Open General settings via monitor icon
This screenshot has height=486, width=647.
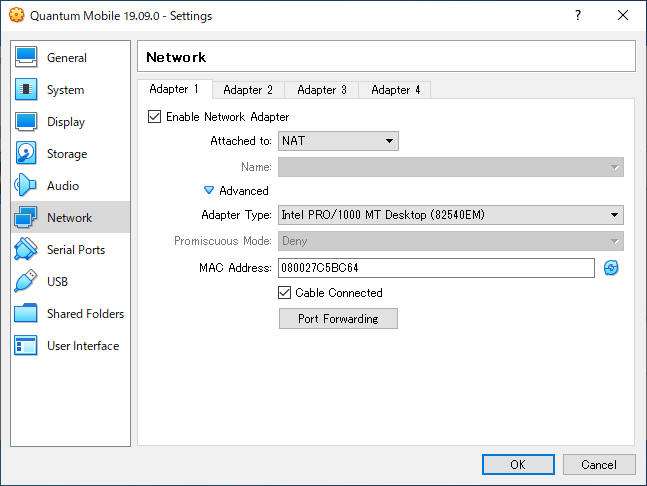click(x=26, y=57)
